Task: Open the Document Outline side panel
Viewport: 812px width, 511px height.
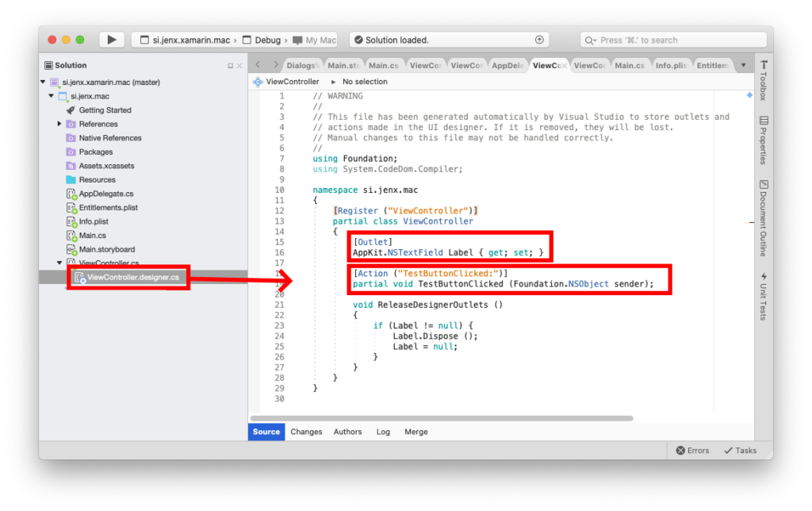Action: 763,218
